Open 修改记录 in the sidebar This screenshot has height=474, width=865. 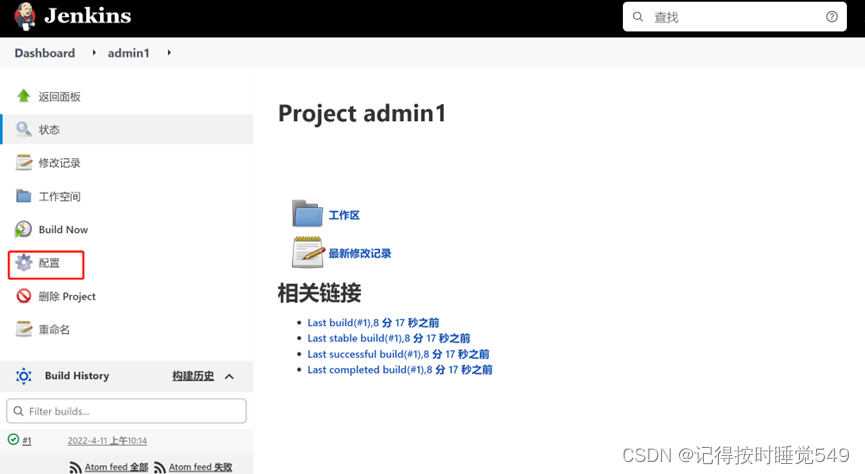click(60, 163)
